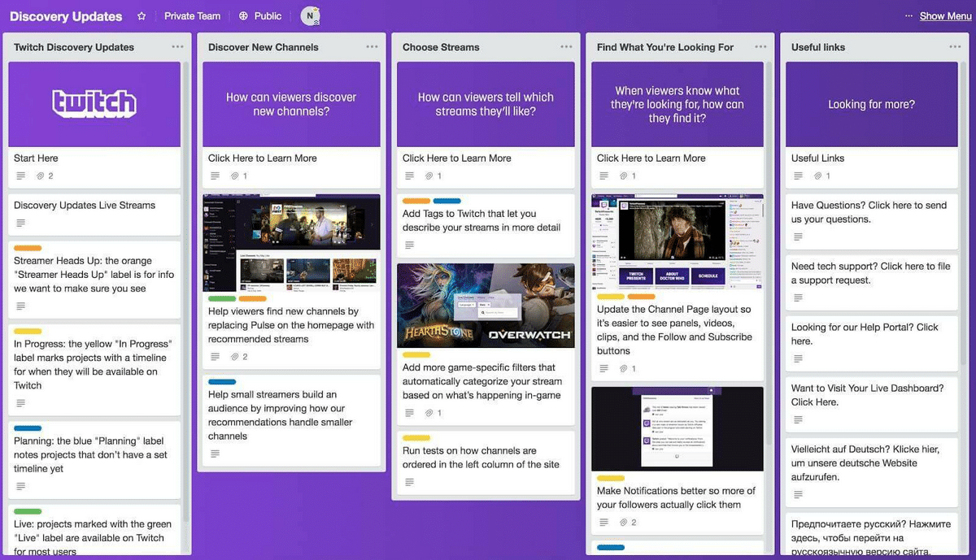Click the Private Team button

click(x=192, y=16)
